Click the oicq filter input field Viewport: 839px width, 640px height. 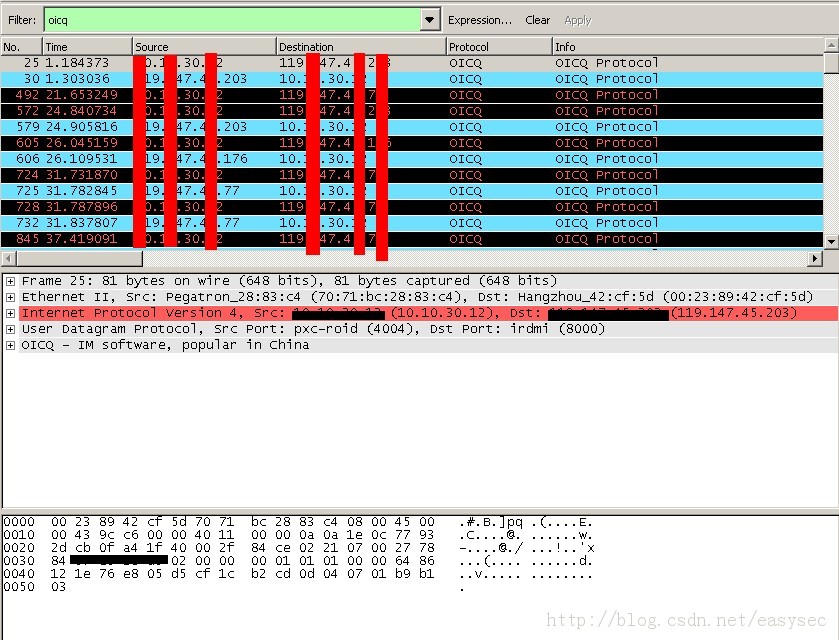point(233,20)
